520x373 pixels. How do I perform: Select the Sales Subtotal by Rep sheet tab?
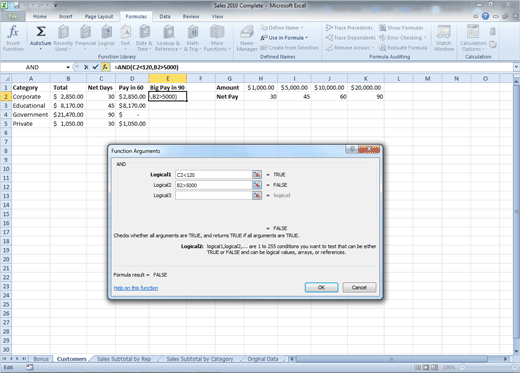124,359
